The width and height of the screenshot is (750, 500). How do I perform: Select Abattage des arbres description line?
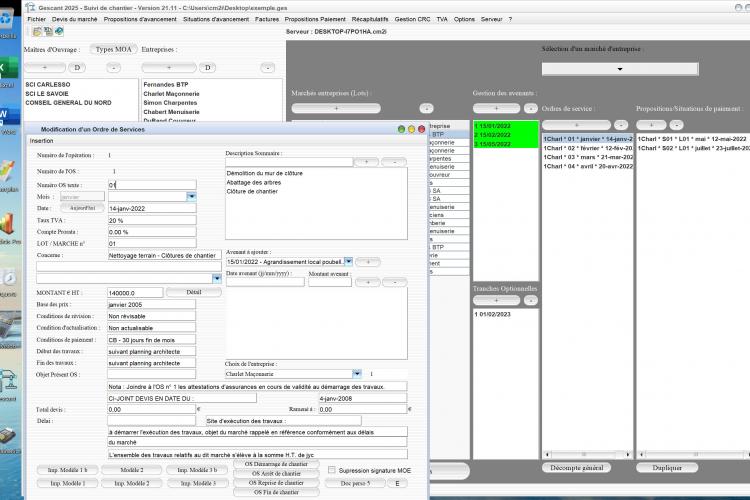click(x=254, y=182)
